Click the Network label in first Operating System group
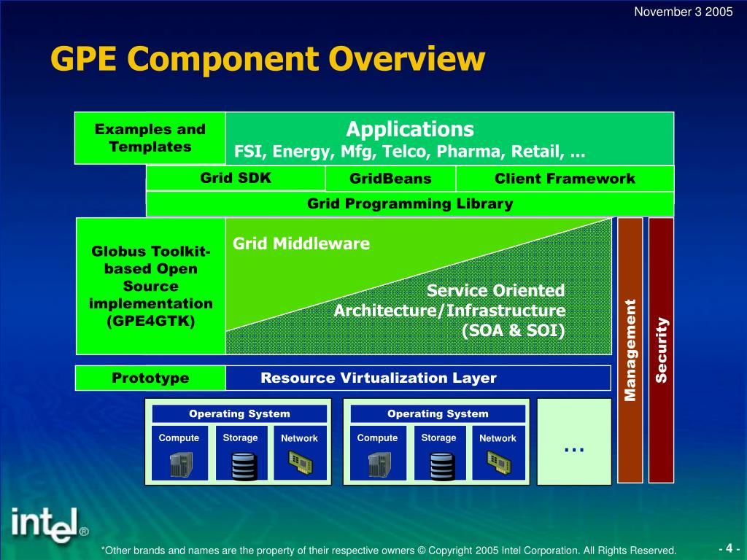Screen dimensions: 747x560 click(299, 438)
